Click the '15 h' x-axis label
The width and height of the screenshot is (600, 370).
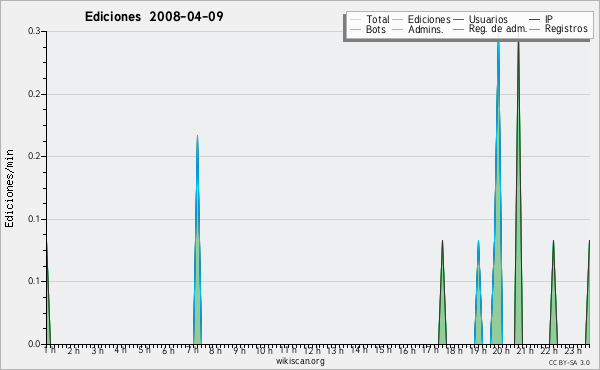[x=383, y=350]
